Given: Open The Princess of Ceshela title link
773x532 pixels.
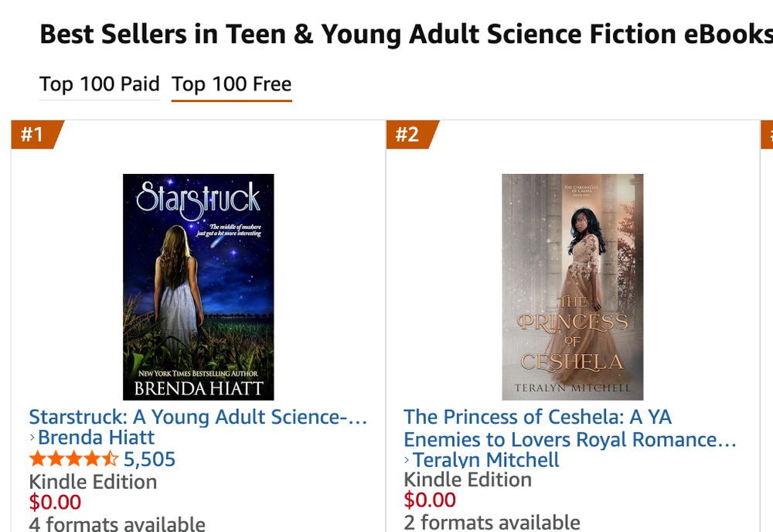Looking at the screenshot, I should (x=569, y=428).
